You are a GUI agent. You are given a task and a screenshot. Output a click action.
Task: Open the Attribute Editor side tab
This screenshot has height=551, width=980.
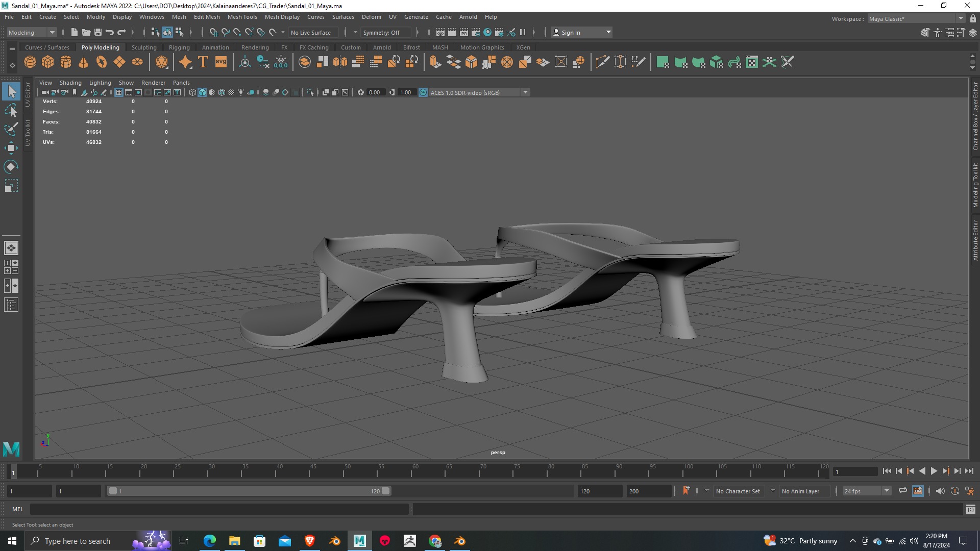975,240
